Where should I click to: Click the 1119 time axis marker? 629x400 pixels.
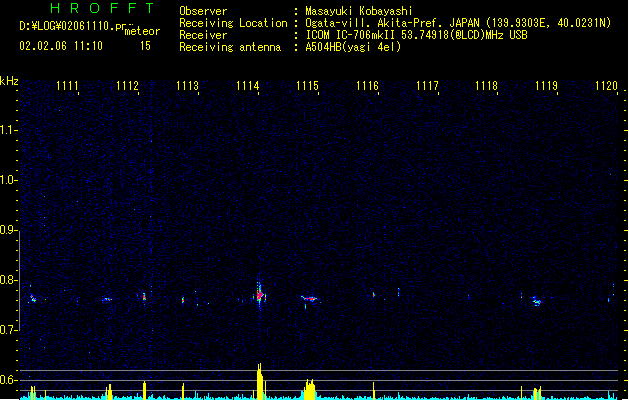[546, 86]
